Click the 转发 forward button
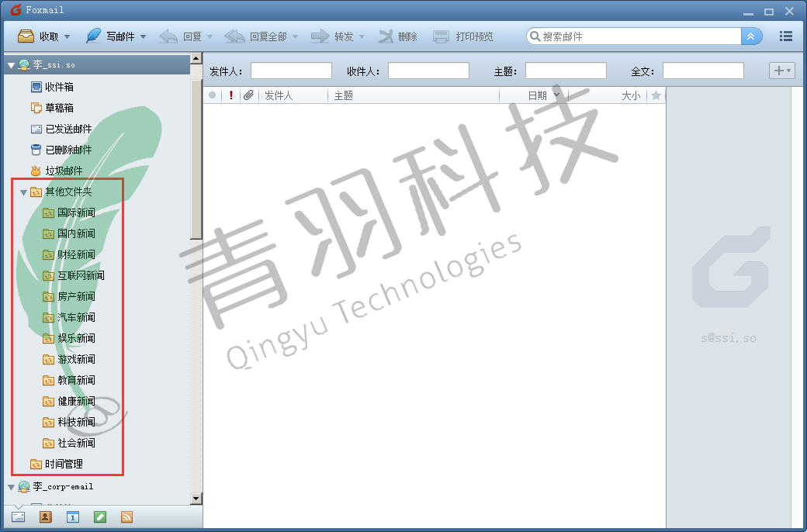This screenshot has width=807, height=532. click(x=334, y=36)
